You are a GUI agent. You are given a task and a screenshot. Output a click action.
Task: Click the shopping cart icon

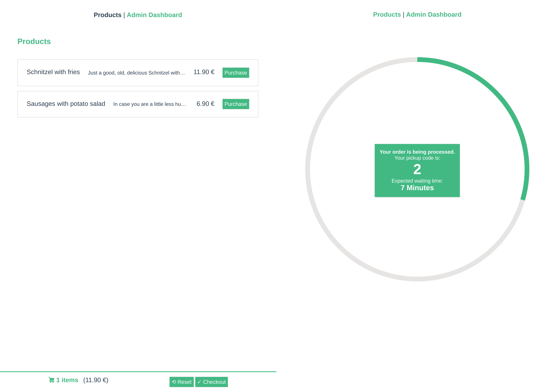52,380
